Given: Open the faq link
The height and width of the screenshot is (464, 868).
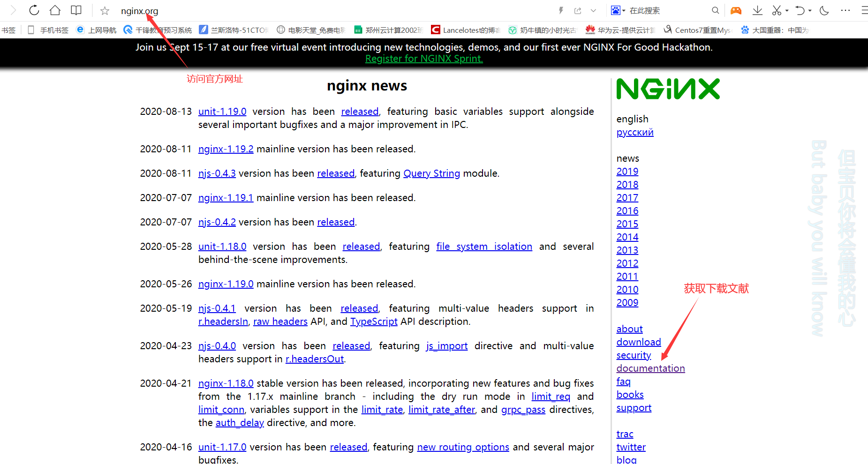Looking at the screenshot, I should (x=624, y=382).
